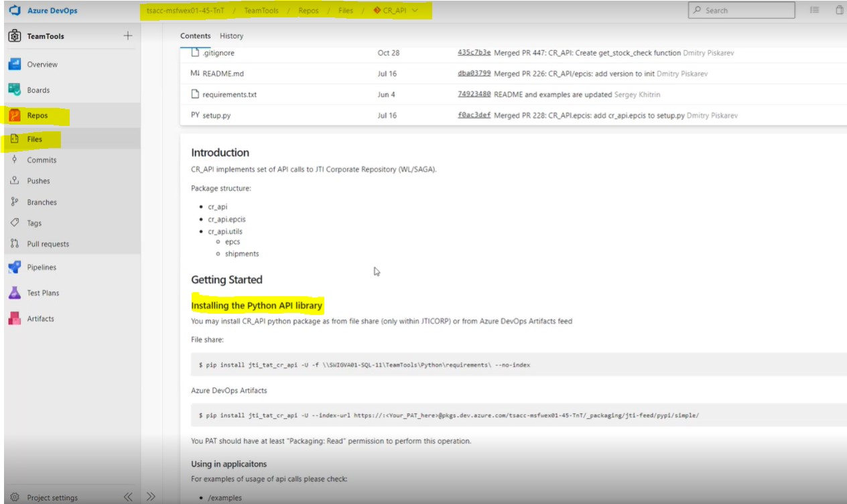Click the file share pip install command
The image size is (847, 504).
click(x=365, y=365)
